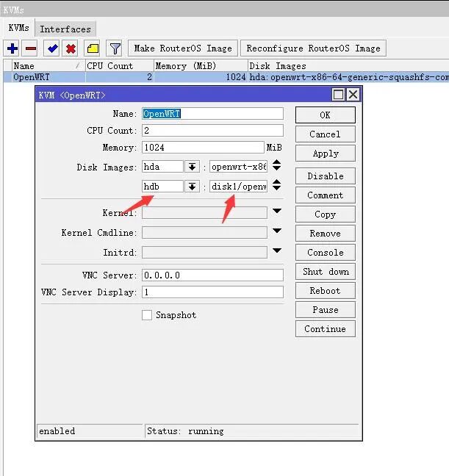449x476 pixels.
Task: Disable KVM using red cross icon
Action: point(71,48)
